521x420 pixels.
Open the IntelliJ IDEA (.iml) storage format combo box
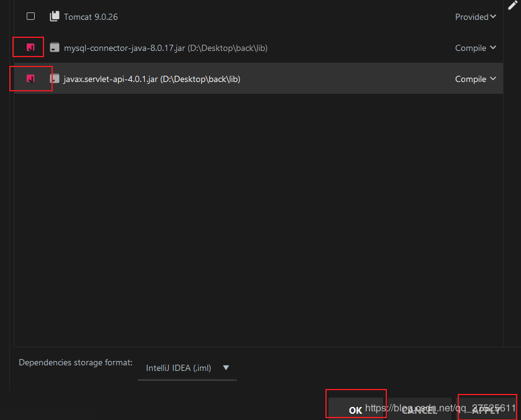tap(179, 368)
